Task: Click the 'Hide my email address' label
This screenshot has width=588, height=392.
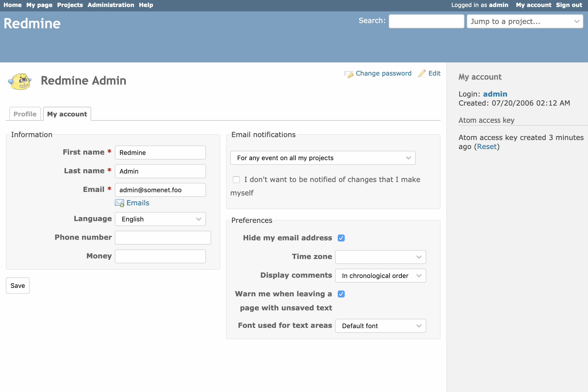Action: [x=287, y=238]
